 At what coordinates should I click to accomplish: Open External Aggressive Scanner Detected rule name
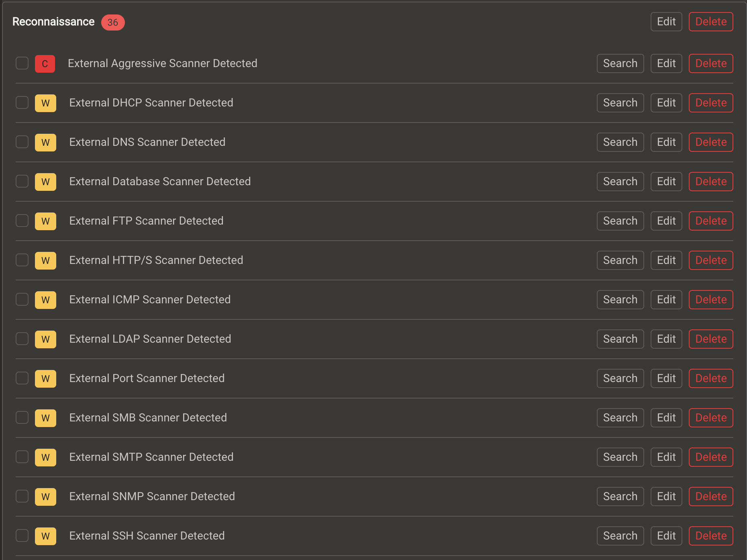(x=163, y=63)
